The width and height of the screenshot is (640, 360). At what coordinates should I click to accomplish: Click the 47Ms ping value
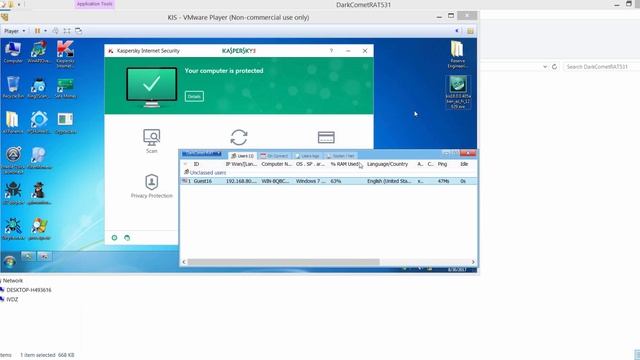[443, 181]
